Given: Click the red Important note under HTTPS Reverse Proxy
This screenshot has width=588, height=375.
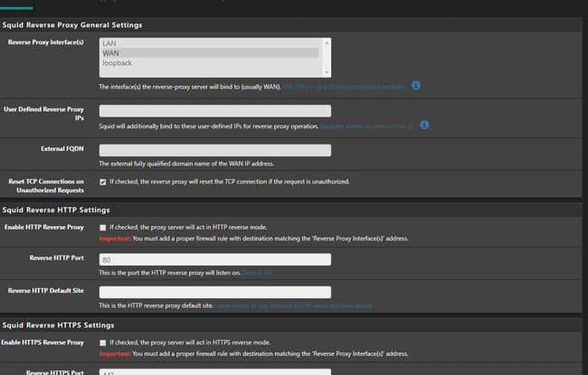Looking at the screenshot, I should tap(115, 354).
